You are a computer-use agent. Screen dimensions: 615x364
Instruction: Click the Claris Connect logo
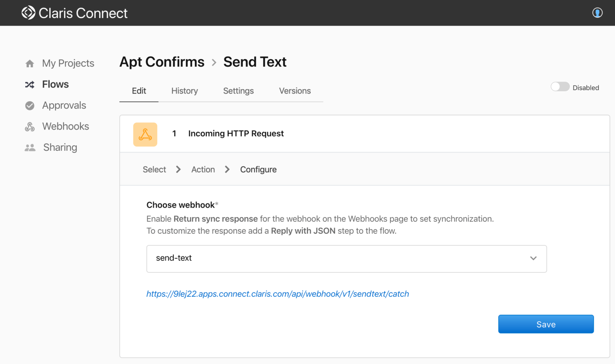pos(74,13)
